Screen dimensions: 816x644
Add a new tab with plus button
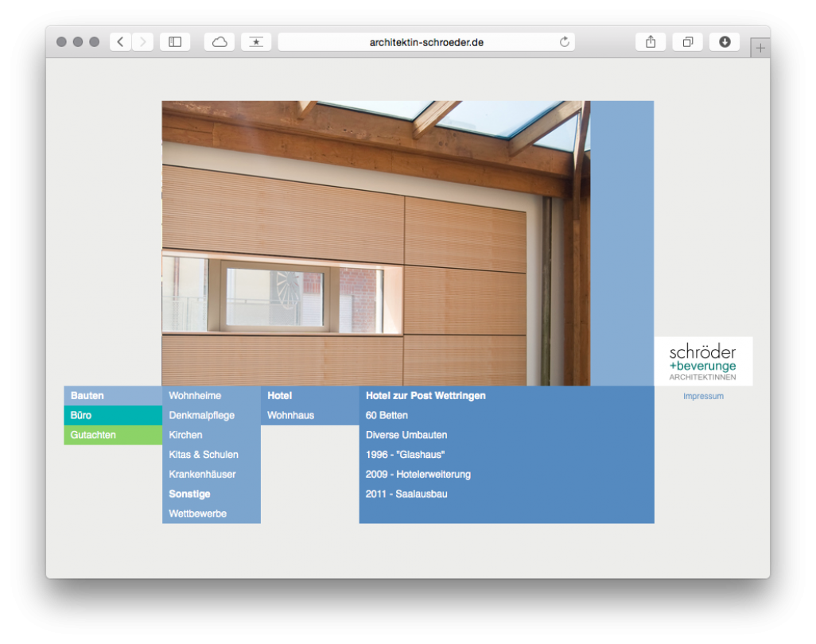pos(760,48)
